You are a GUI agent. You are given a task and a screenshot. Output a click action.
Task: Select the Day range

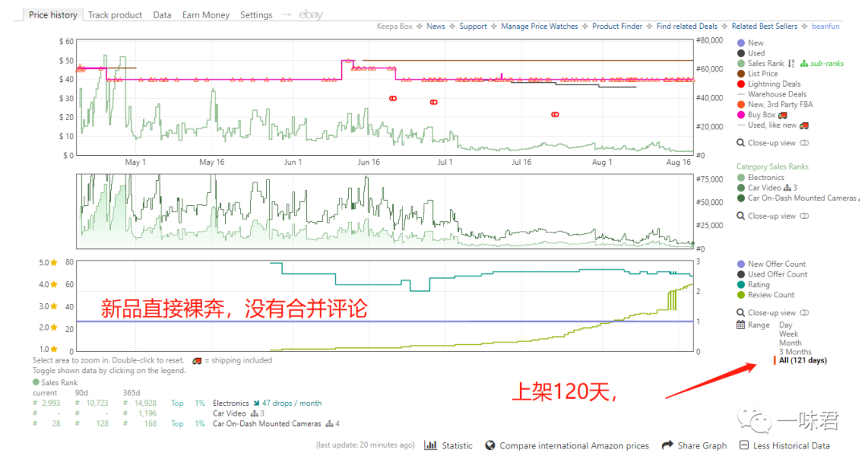786,325
